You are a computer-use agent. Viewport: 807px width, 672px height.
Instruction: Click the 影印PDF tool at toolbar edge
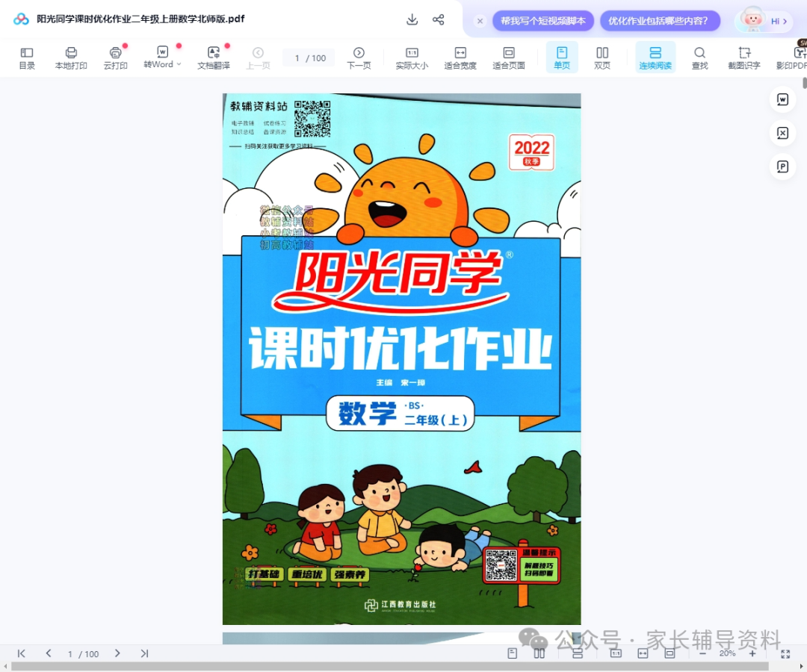(x=793, y=58)
